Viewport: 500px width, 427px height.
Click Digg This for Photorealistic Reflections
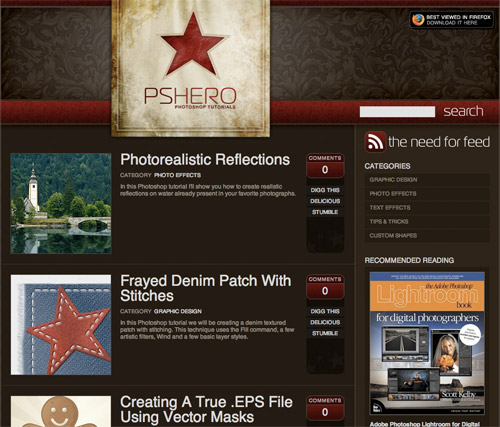(x=325, y=190)
